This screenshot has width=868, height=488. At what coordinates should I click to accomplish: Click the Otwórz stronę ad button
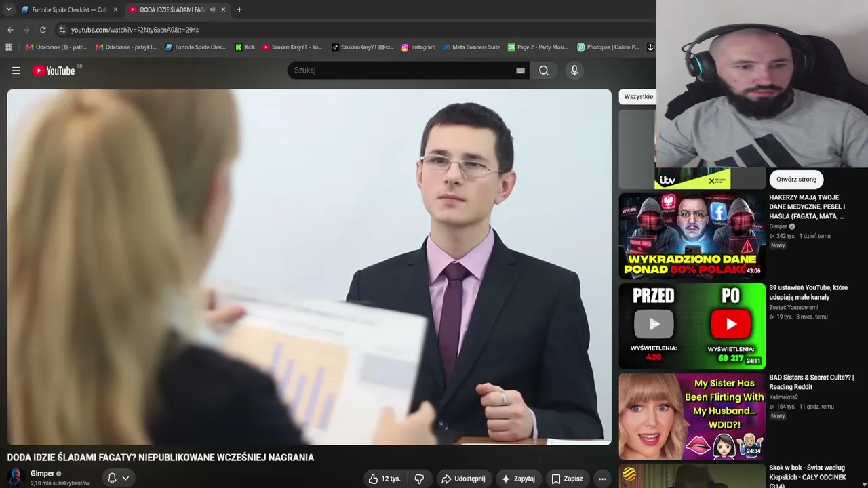tap(796, 180)
